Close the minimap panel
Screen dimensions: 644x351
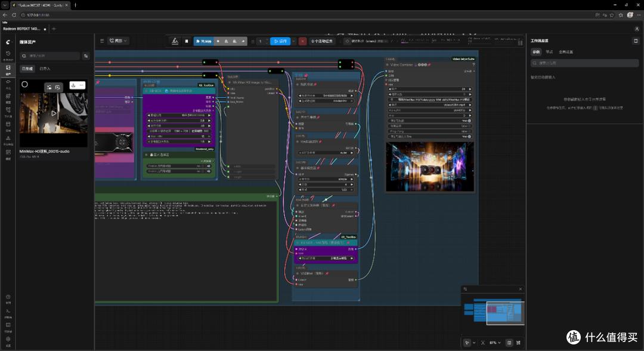tap(521, 289)
